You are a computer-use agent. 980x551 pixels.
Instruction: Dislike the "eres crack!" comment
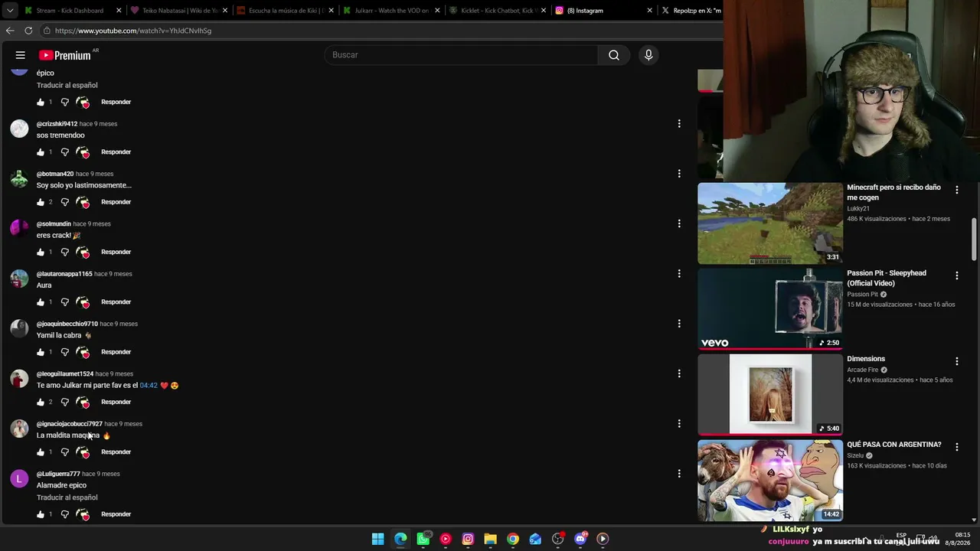pyautogui.click(x=65, y=253)
